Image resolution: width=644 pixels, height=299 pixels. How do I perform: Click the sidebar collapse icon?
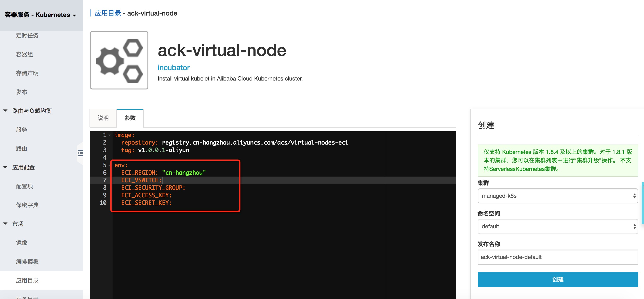[x=80, y=153]
